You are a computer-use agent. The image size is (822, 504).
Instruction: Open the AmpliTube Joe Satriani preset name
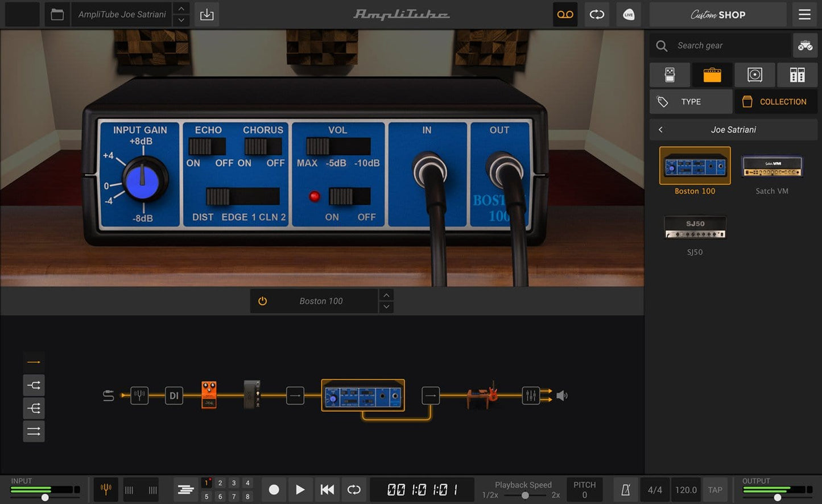click(122, 14)
